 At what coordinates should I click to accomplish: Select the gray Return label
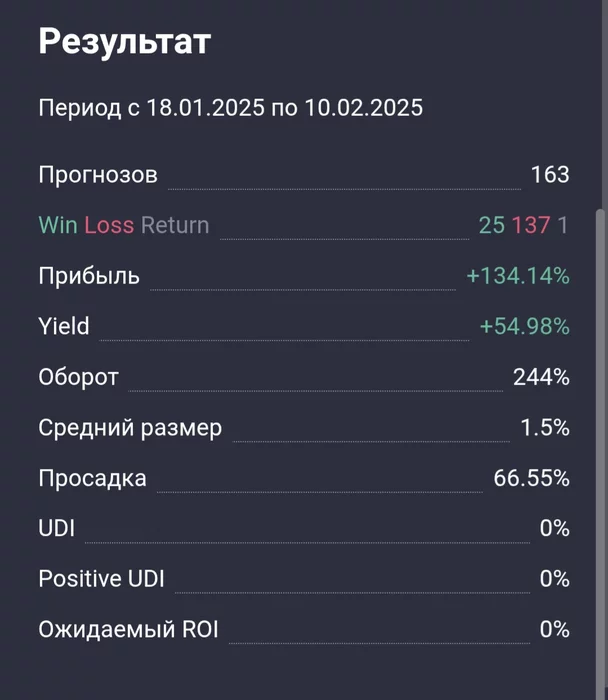pos(175,225)
